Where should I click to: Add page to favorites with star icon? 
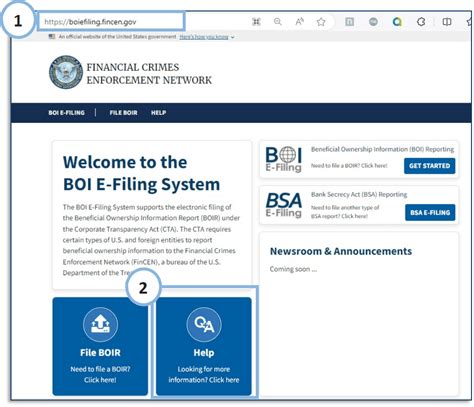tap(321, 22)
